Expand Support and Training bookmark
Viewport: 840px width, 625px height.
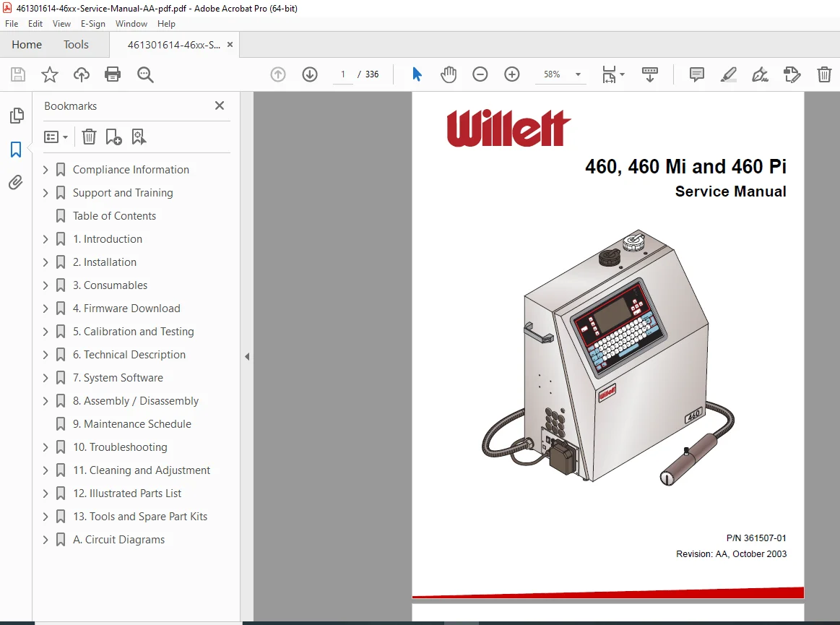46,193
